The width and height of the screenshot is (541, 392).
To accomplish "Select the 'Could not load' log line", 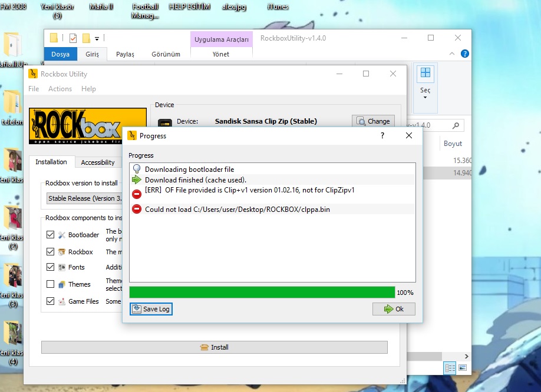I will [272, 209].
